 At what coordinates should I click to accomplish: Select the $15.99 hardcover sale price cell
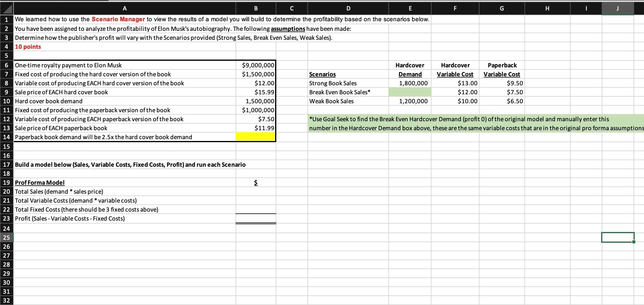[255, 92]
